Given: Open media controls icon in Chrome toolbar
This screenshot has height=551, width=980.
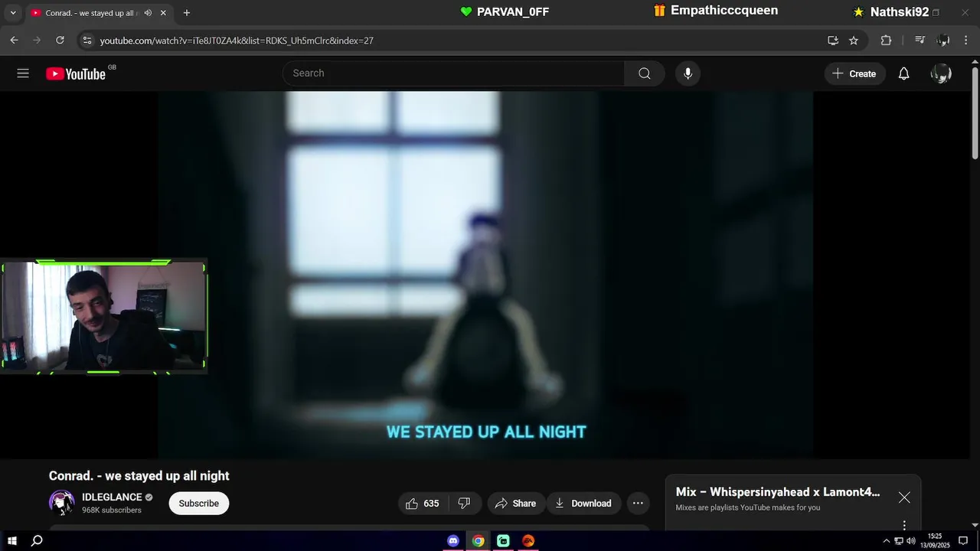Looking at the screenshot, I should [x=920, y=41].
